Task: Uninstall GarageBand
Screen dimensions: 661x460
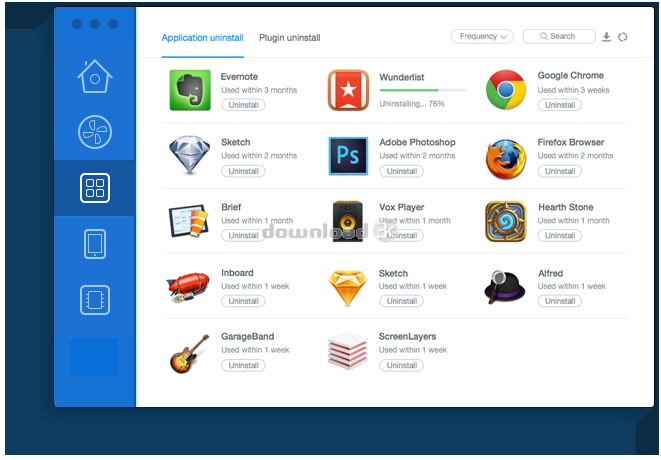Action: 243,365
